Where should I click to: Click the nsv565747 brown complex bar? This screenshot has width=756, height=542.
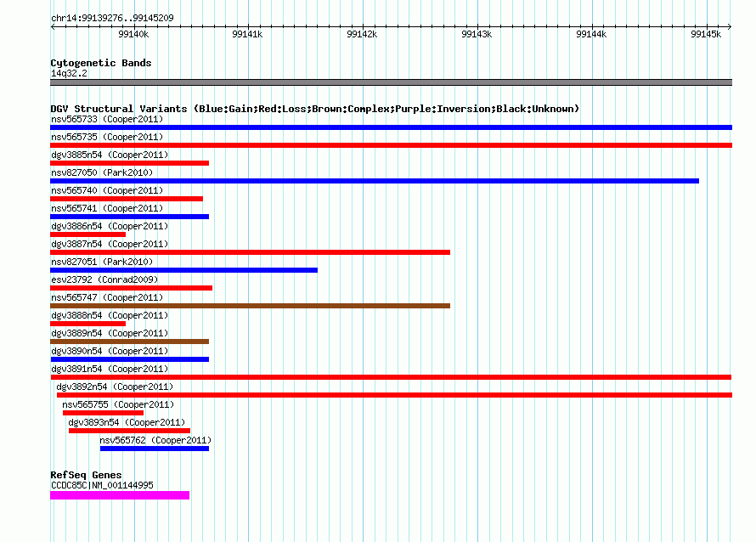pos(250,306)
